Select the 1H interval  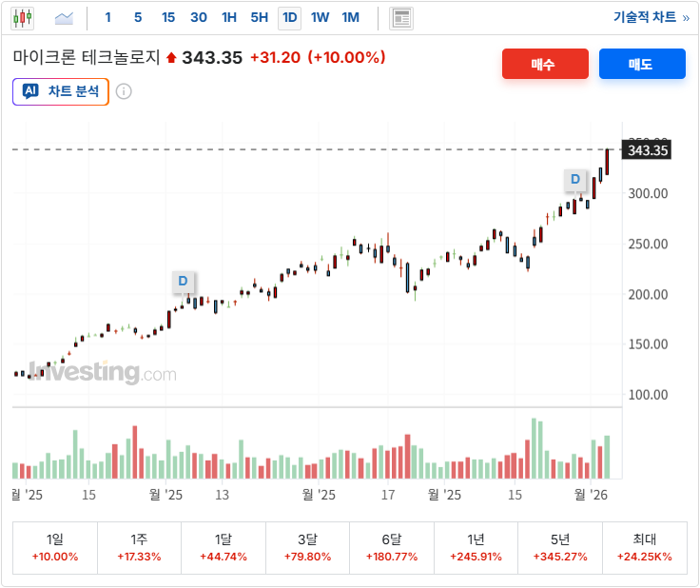229,18
